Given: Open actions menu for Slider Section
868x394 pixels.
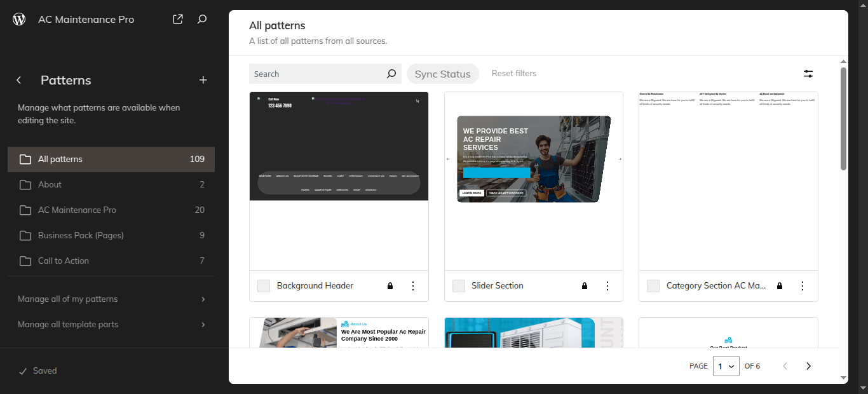Looking at the screenshot, I should (x=607, y=286).
